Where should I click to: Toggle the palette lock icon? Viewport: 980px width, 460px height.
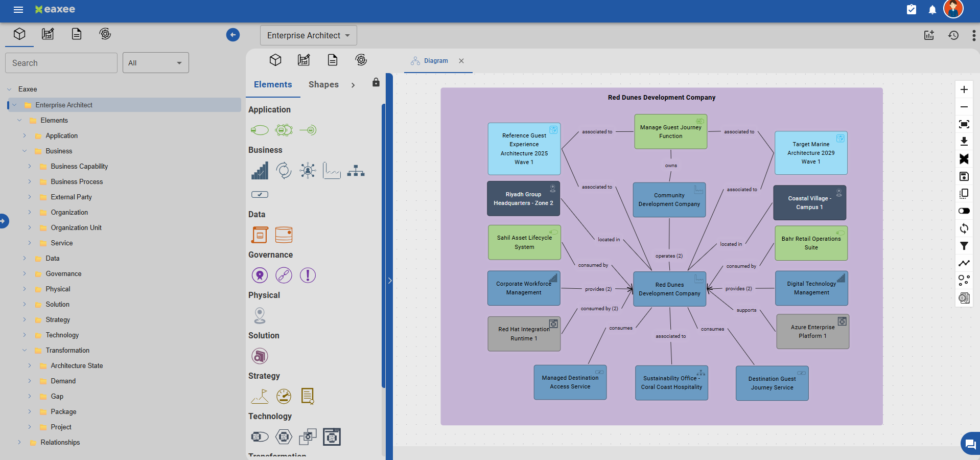376,82
